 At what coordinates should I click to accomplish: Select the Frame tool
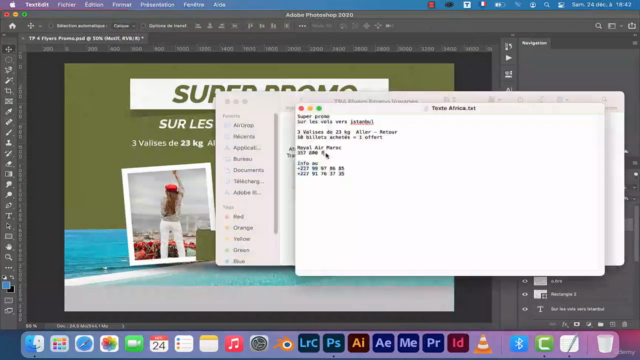click(x=9, y=101)
